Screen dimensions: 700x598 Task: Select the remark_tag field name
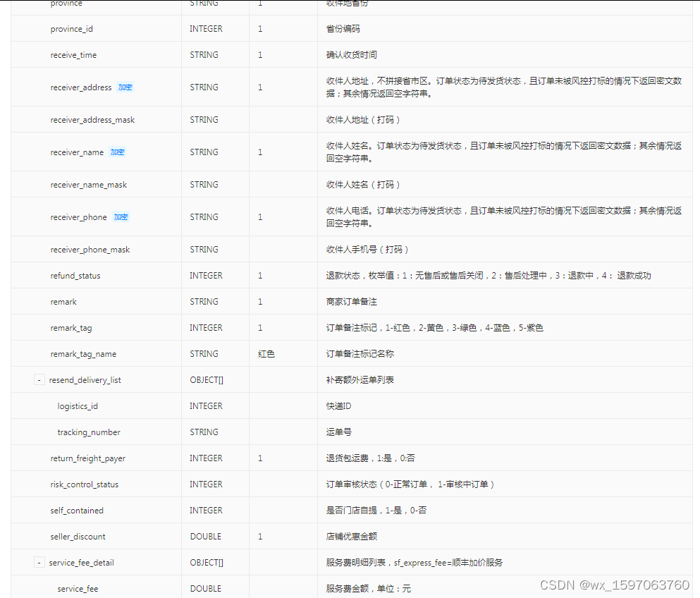[71, 328]
